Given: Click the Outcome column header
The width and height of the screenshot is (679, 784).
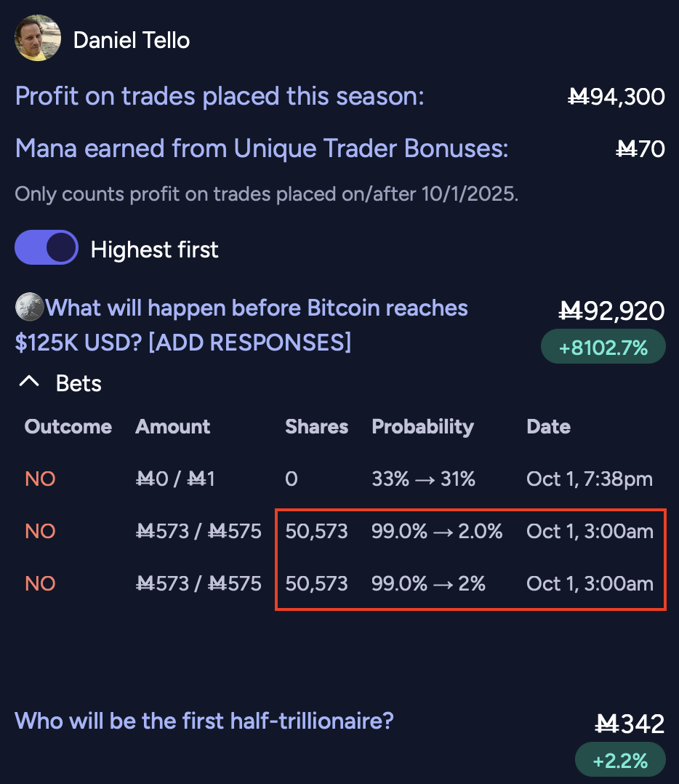Looking at the screenshot, I should (68, 427).
